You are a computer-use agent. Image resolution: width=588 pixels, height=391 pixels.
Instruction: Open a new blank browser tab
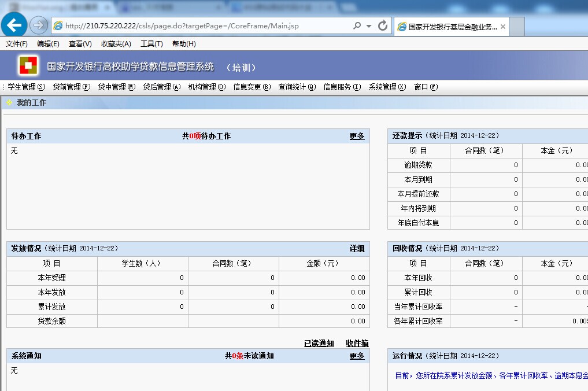pyautogui.click(x=517, y=27)
